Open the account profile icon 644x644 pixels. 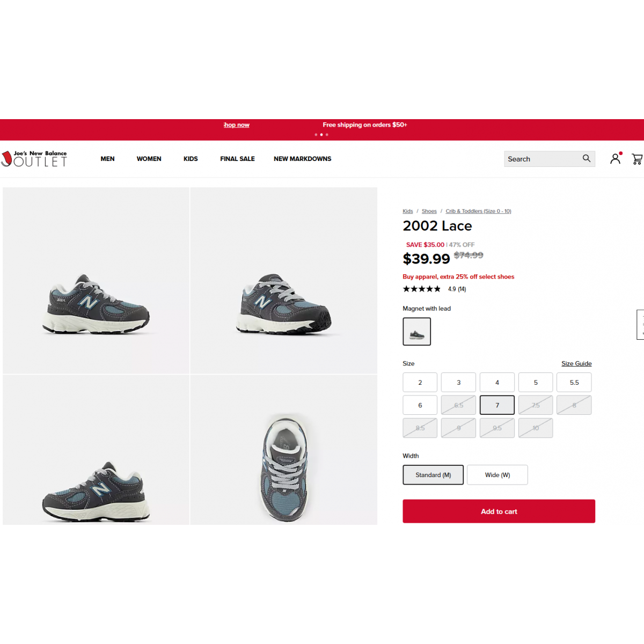tap(616, 158)
